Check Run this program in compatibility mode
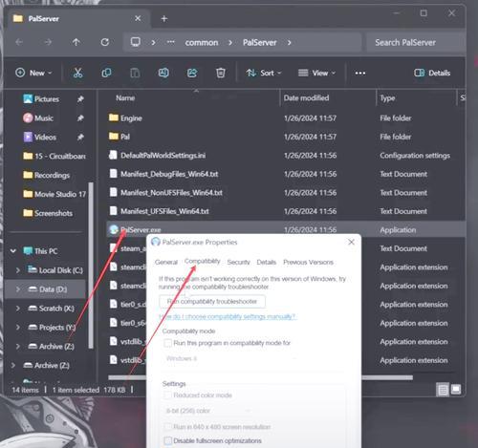Screen dimensions: 478x448 [167, 343]
